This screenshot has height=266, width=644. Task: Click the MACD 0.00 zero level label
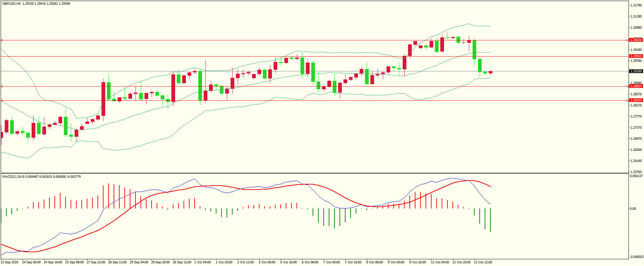[633, 209]
